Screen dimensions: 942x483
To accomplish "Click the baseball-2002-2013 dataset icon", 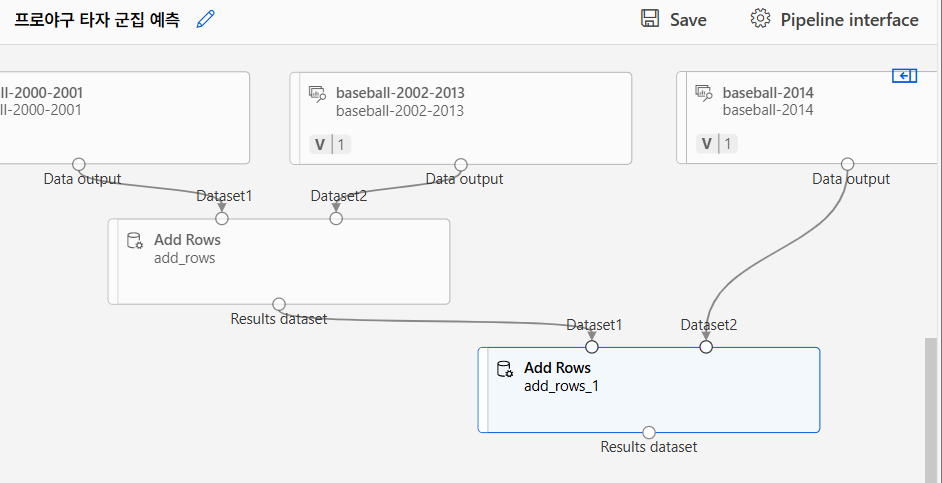I will (317, 93).
